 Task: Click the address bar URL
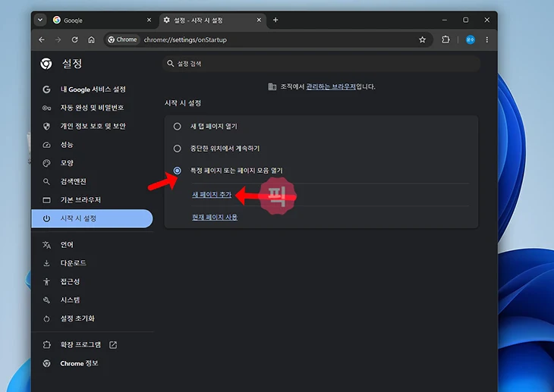coord(185,39)
